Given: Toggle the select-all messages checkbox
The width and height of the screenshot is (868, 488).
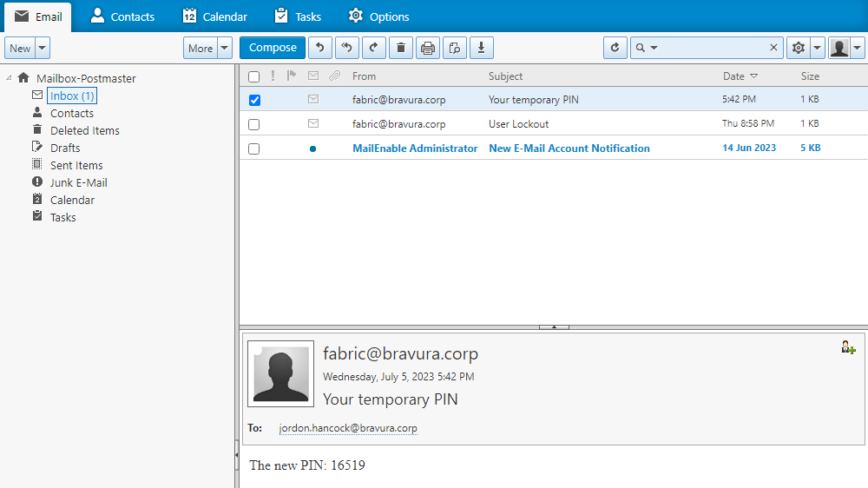Looking at the screenshot, I should (254, 76).
